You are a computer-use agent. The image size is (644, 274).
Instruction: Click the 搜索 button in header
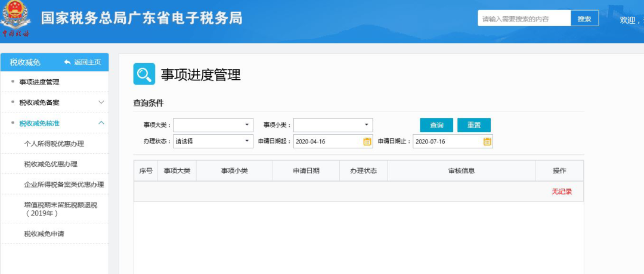pos(584,18)
